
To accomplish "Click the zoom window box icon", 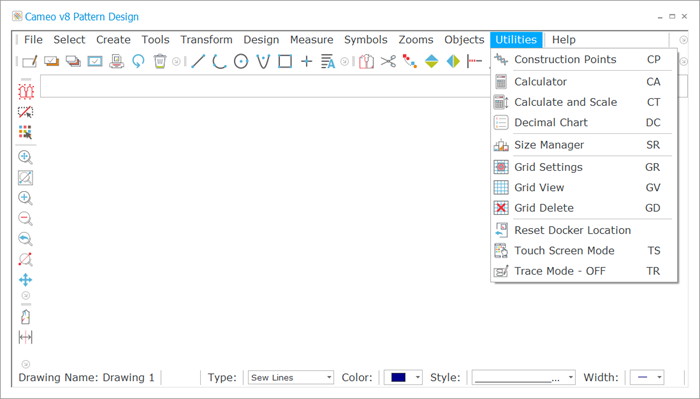I will click(25, 178).
